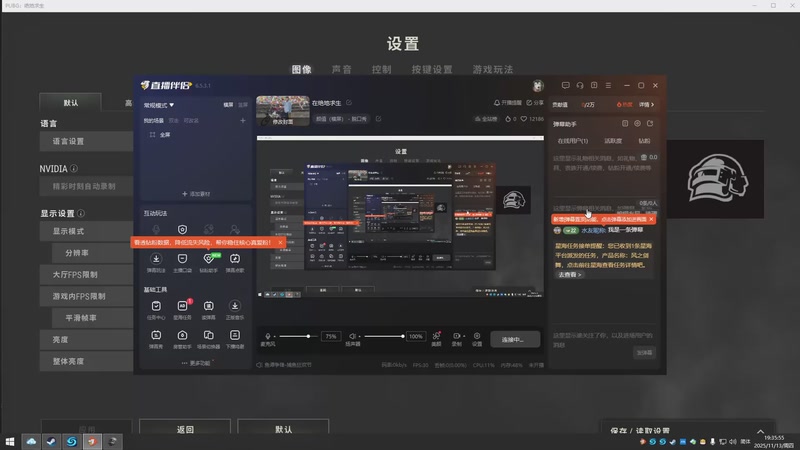Click the pop-out icon in 弹幕助手 header

[650, 123]
